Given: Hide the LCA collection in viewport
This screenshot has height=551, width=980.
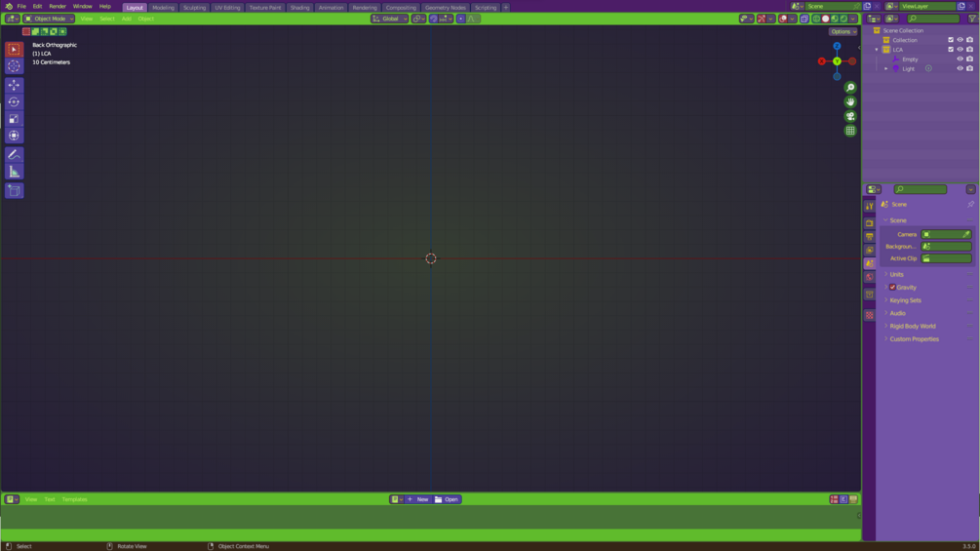Looking at the screenshot, I should [x=960, y=50].
